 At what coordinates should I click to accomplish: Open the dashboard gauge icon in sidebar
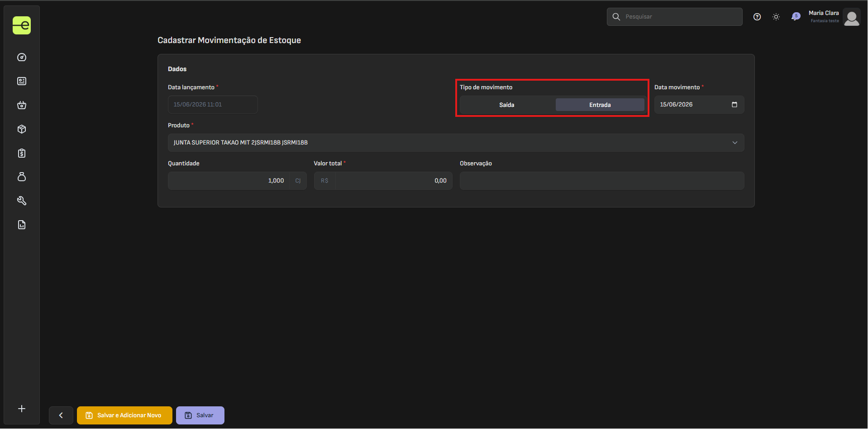(x=22, y=57)
